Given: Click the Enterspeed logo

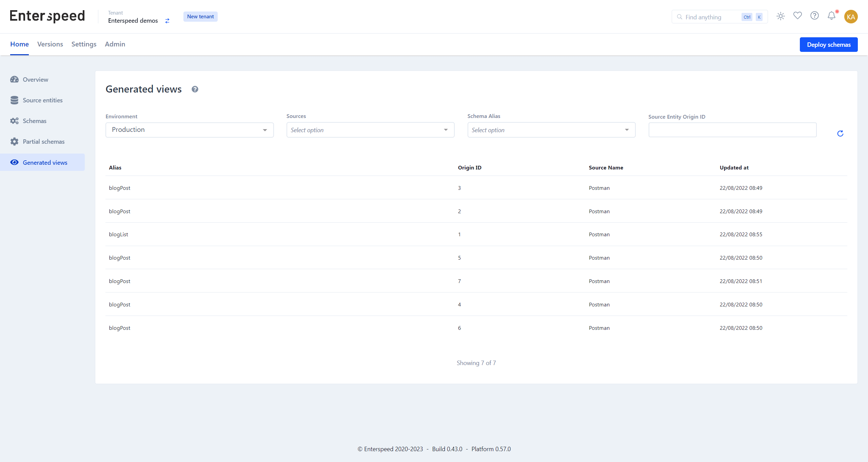Looking at the screenshot, I should coord(47,16).
